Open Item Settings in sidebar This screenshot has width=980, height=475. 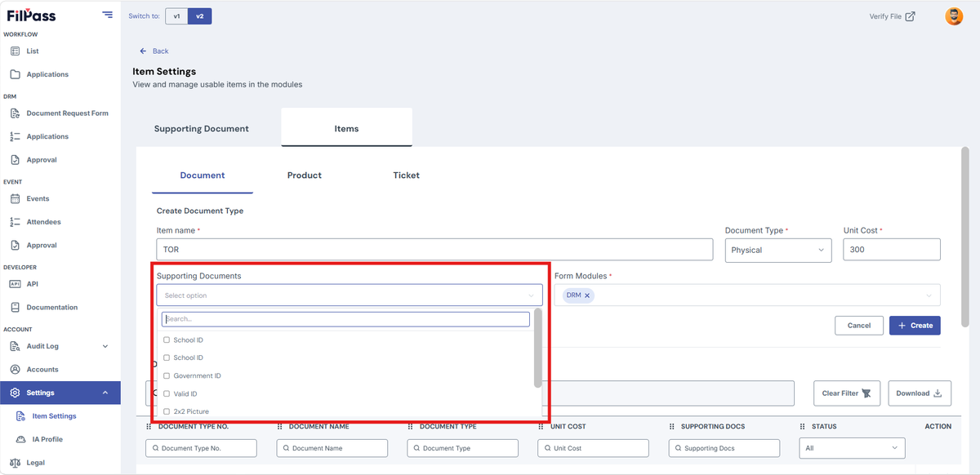pos(54,416)
